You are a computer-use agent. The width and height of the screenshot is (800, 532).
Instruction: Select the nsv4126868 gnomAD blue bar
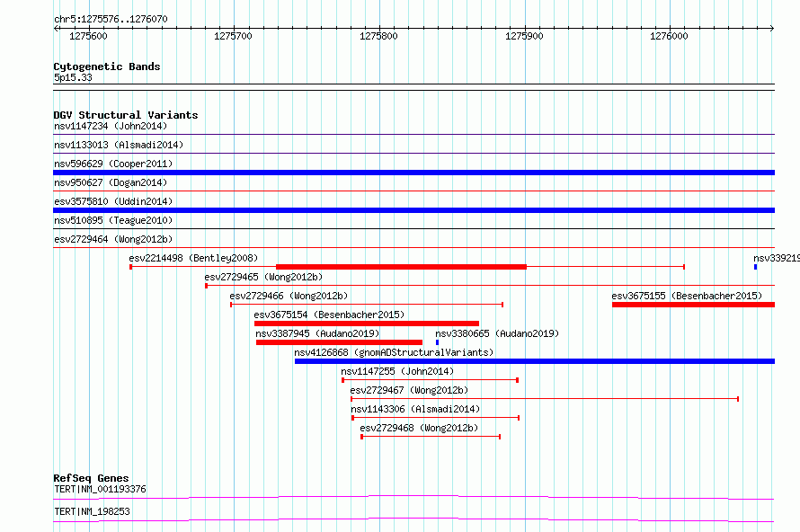click(535, 361)
